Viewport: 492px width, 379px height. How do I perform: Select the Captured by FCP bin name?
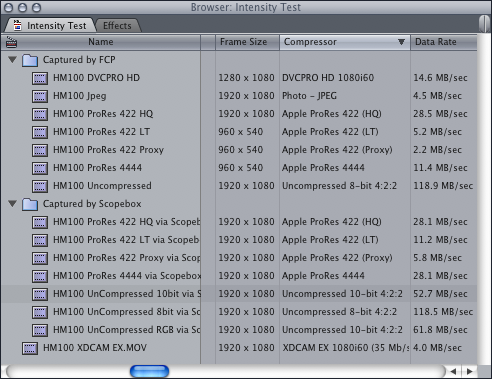pos(79,60)
